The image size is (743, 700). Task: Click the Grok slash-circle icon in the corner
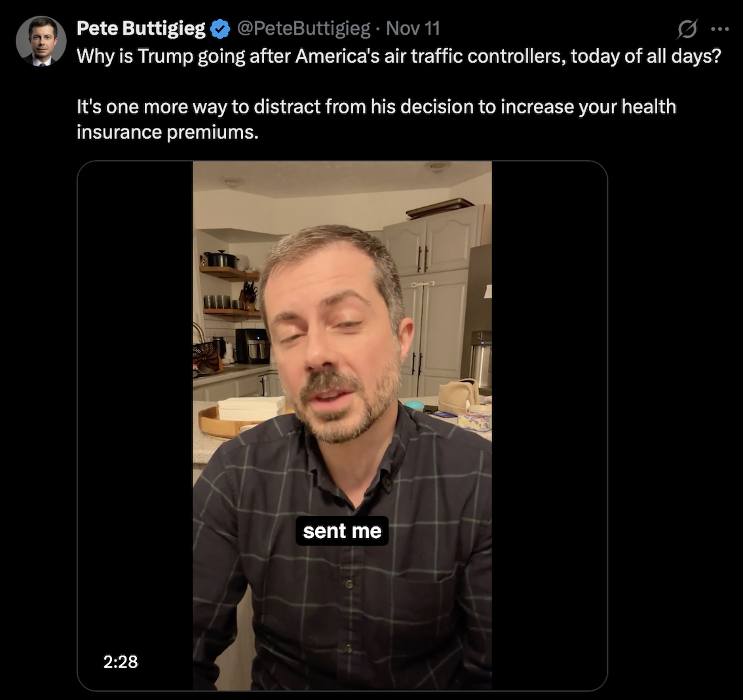tap(687, 29)
